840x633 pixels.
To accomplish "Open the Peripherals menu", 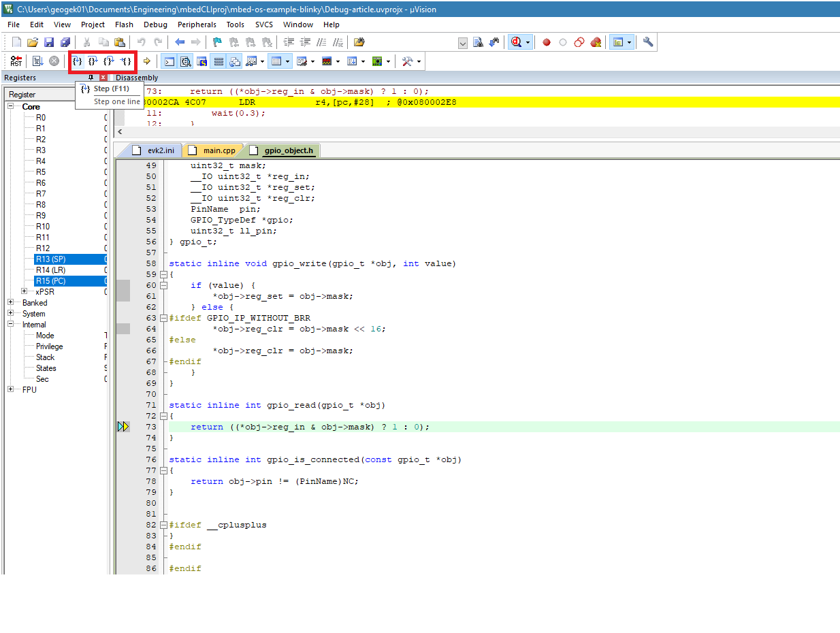I will pyautogui.click(x=197, y=25).
